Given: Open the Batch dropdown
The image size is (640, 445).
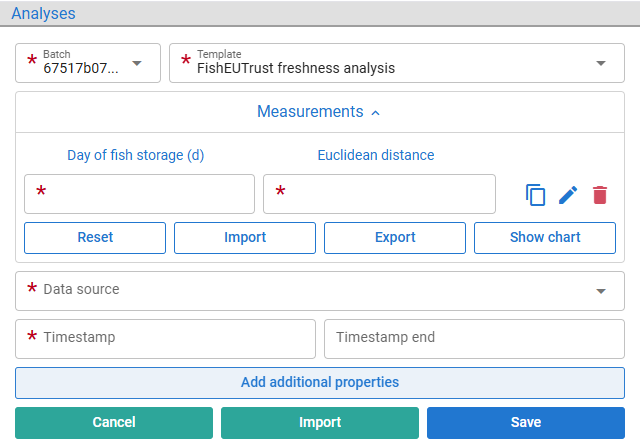Looking at the screenshot, I should pos(88,63).
